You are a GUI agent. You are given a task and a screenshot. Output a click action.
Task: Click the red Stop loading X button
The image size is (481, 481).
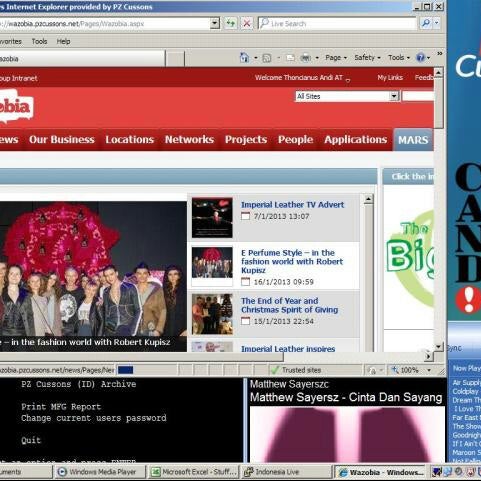247,23
